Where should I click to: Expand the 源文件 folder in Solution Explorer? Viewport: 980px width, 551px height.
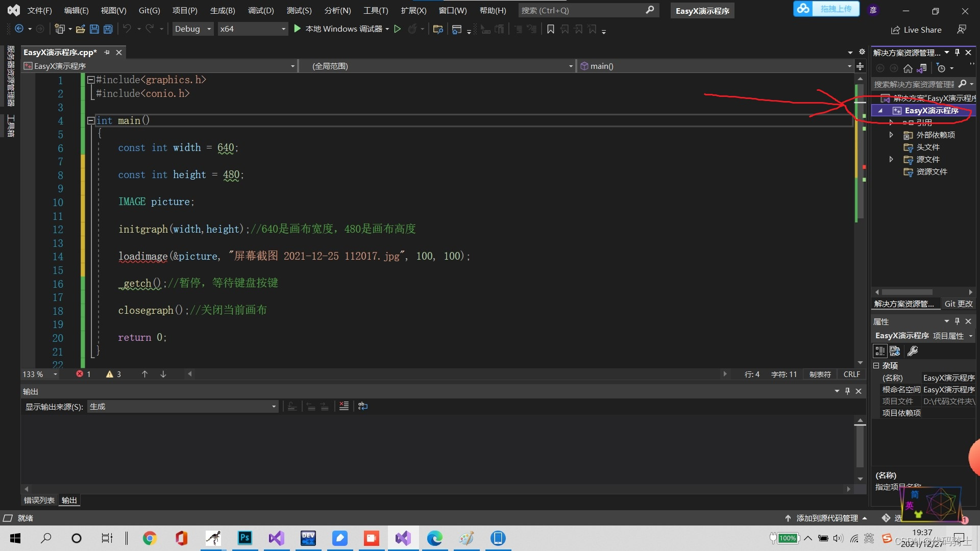(x=891, y=160)
